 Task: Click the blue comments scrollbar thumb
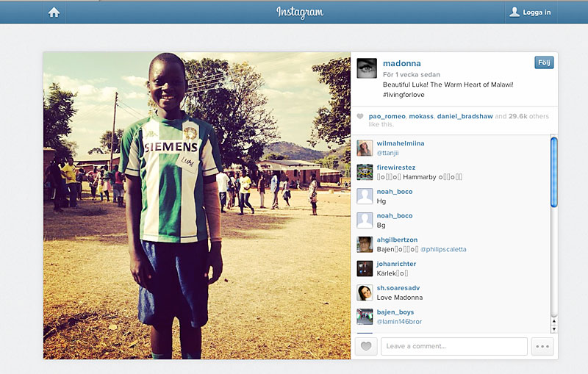(554, 172)
